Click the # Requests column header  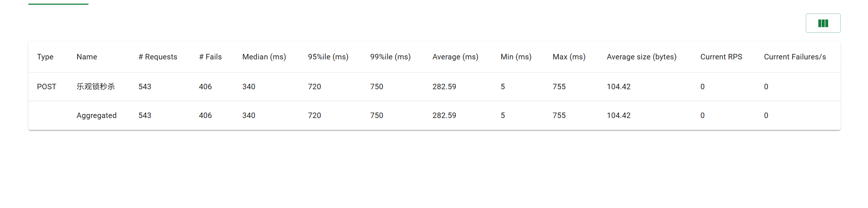(158, 57)
